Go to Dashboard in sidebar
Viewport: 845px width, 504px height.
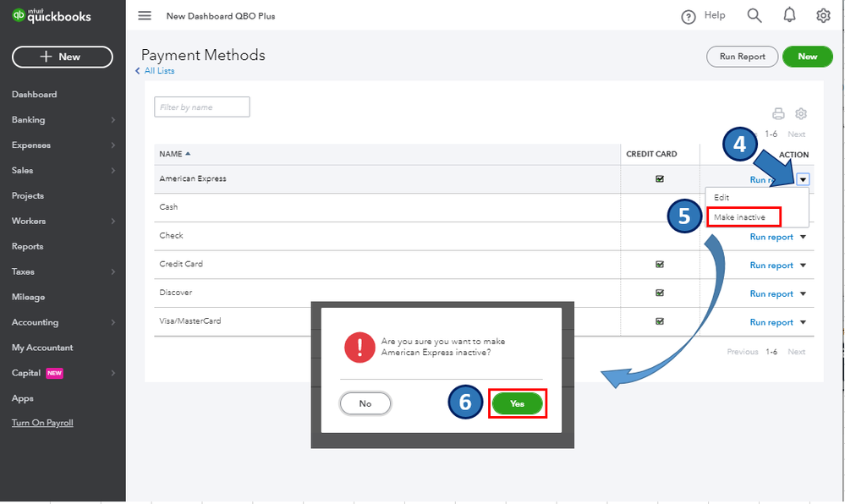click(x=34, y=95)
